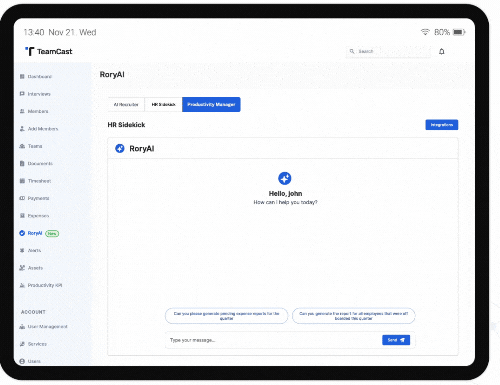Open Documents via its file icon
The height and width of the screenshot is (385, 500).
(x=22, y=163)
